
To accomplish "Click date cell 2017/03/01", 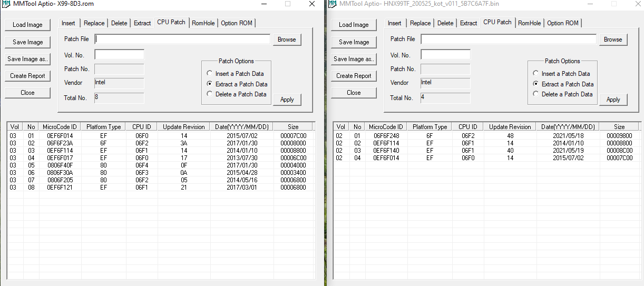I will 242,188.
